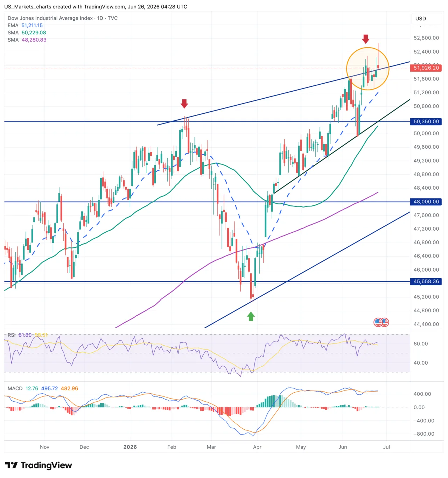Click the RSI 40.00 axis label
The height and width of the screenshot is (478, 448).
421,363
